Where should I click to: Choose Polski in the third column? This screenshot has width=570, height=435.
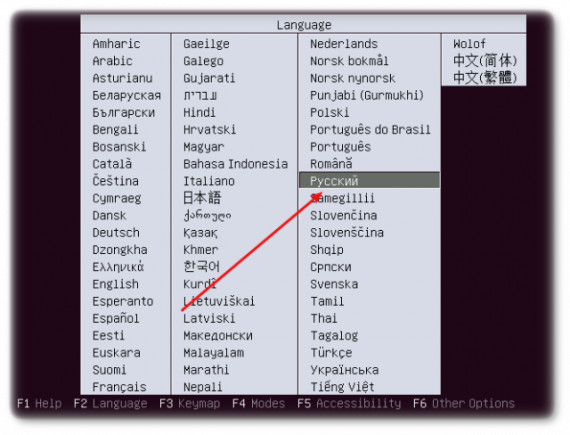[329, 113]
